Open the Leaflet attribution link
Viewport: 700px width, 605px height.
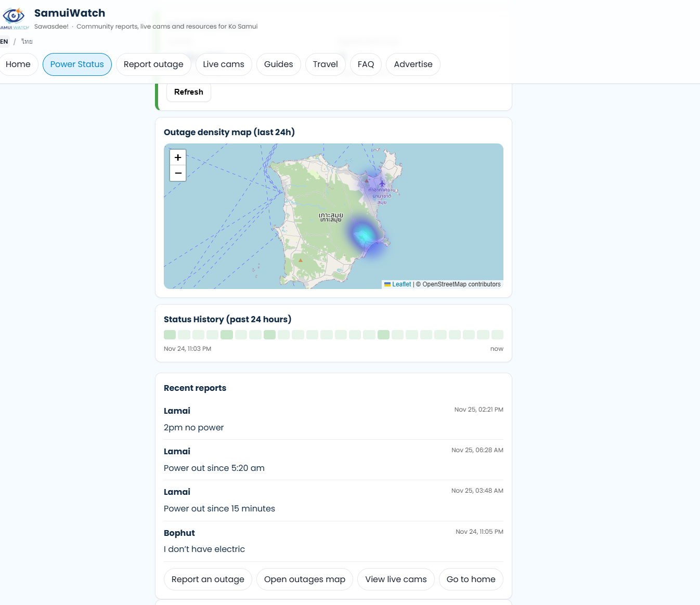pyautogui.click(x=401, y=284)
